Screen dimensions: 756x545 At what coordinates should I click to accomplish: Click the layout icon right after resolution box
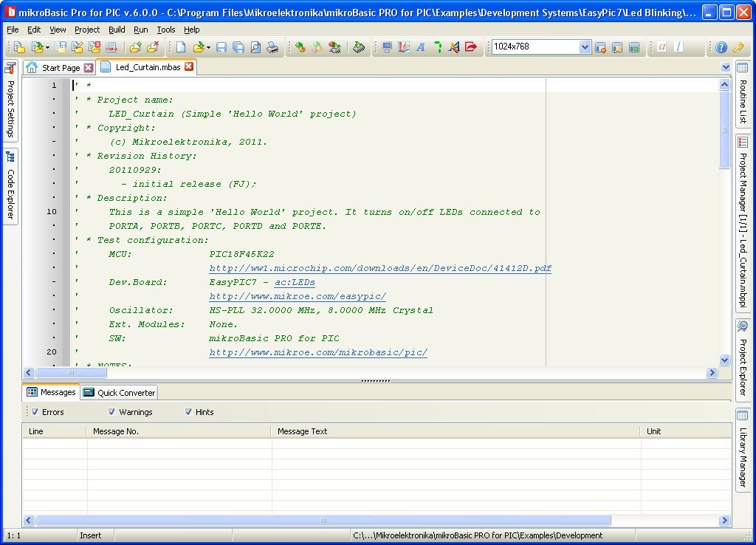(600, 47)
